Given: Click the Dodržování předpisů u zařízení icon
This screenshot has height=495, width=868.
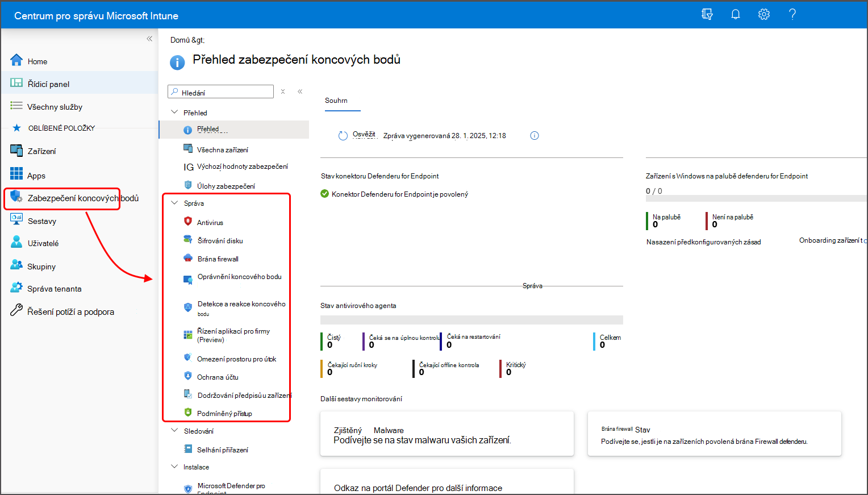Looking at the screenshot, I should pos(188,394).
